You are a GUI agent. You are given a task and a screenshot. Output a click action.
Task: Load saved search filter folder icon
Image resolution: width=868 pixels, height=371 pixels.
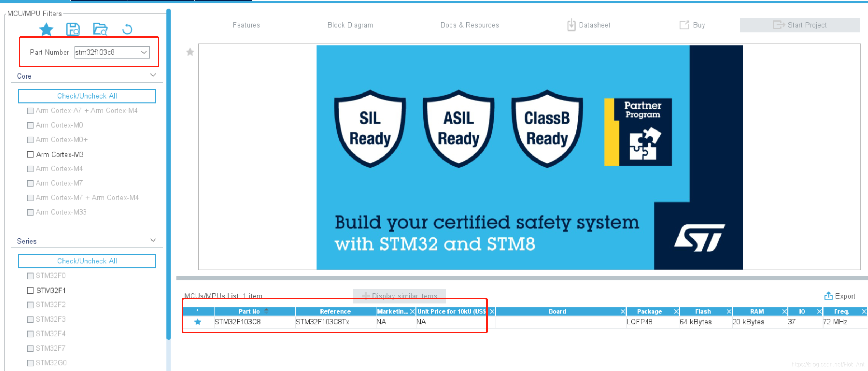pyautogui.click(x=100, y=29)
